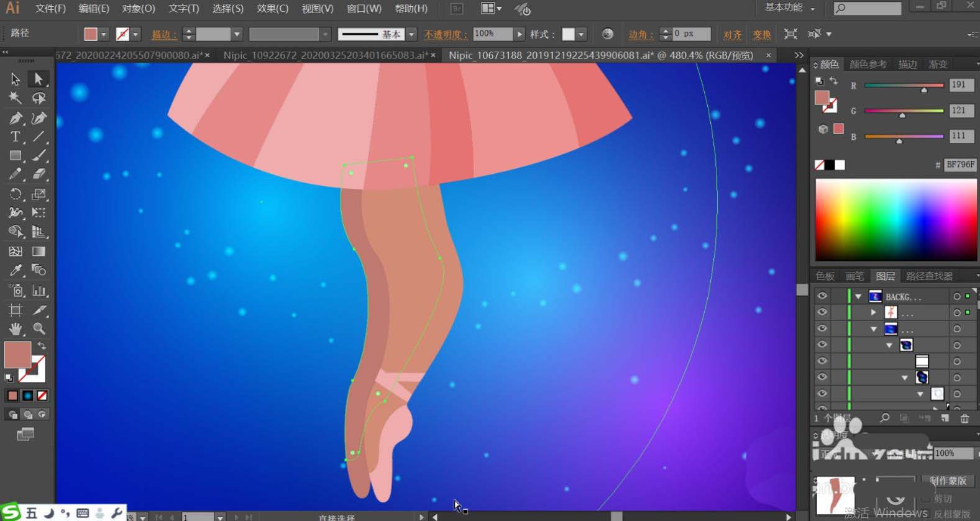Image resolution: width=980 pixels, height=521 pixels.
Task: Select the Eyedropper tool
Action: point(15,271)
